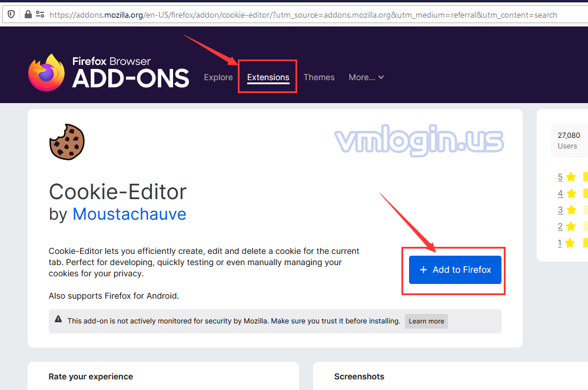Screen dimensions: 588x390
Task: Click the ADD-ONS title text in the header
Action: coord(131,78)
